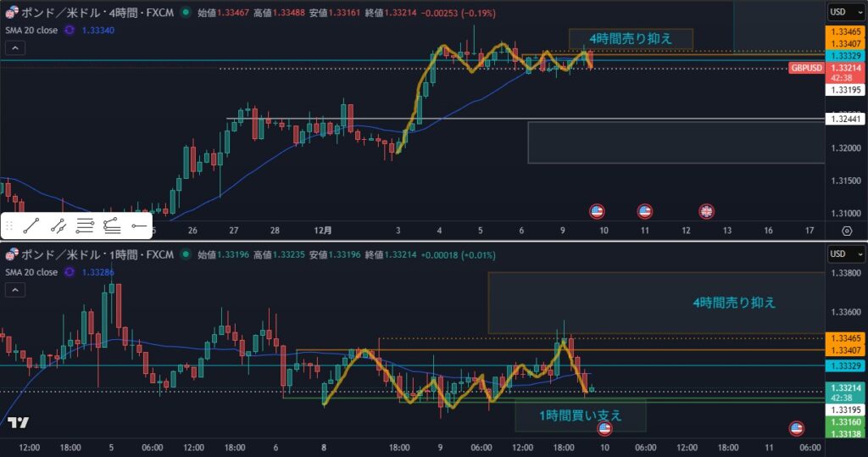Select the horizontal ray tool
This screenshot has width=868, height=457.
(138, 226)
